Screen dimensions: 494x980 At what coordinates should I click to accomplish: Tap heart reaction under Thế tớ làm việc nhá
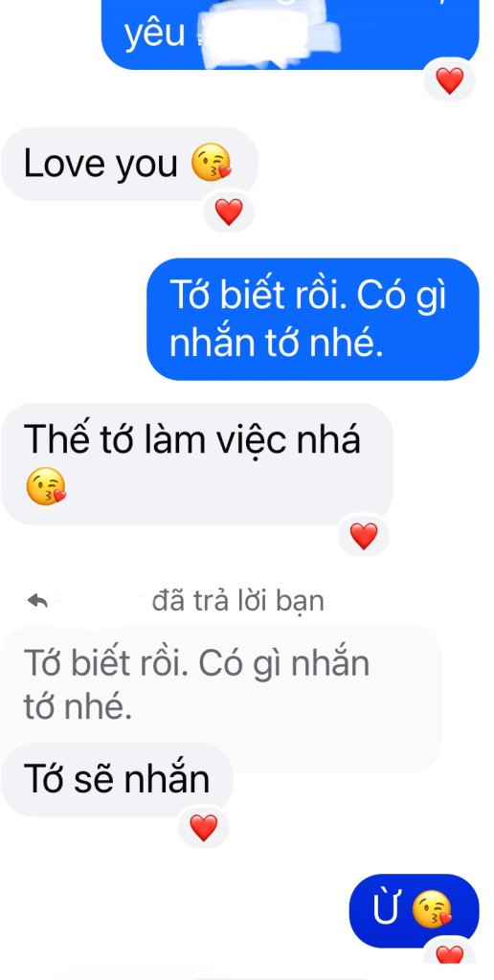[363, 536]
